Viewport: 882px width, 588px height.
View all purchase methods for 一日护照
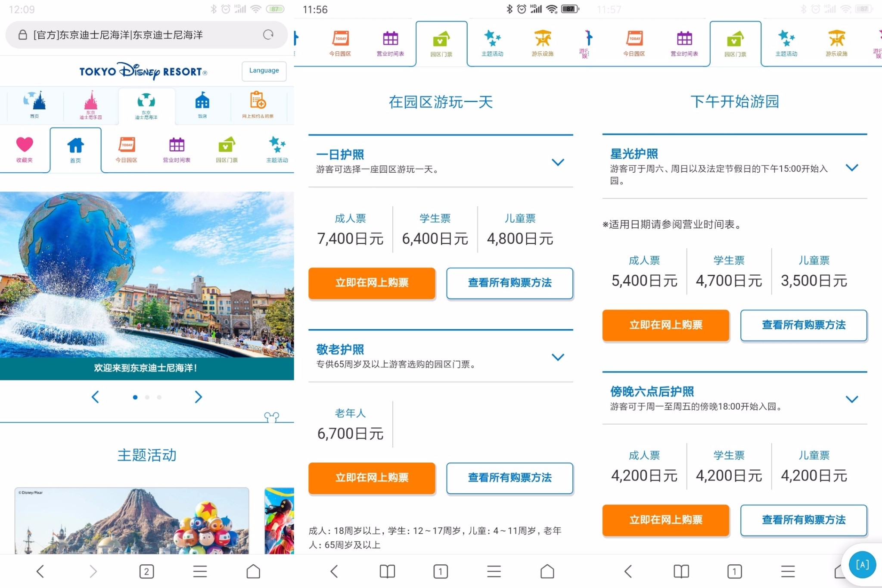[x=510, y=283]
